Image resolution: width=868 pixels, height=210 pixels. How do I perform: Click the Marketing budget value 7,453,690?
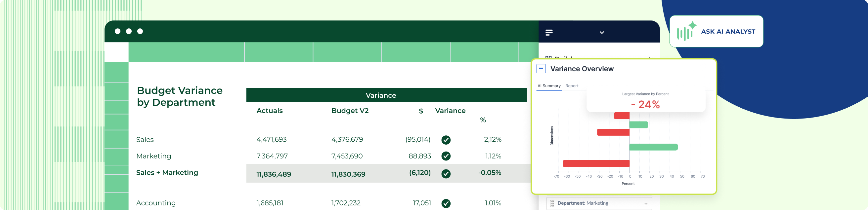click(347, 156)
